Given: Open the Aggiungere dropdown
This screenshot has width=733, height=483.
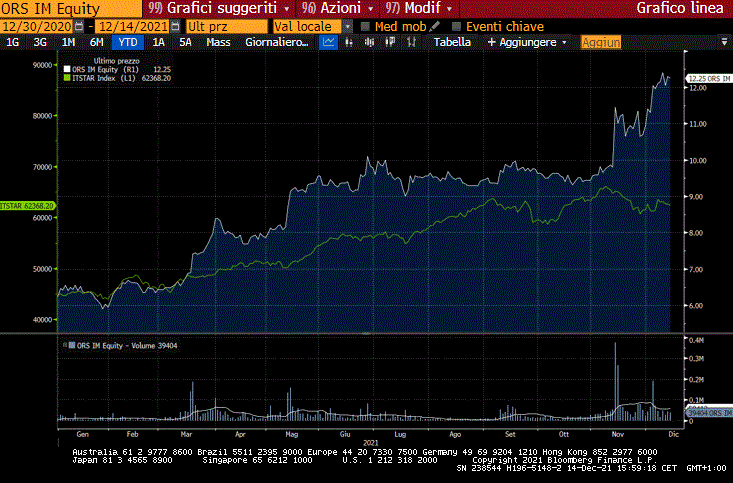Looking at the screenshot, I should pos(527,42).
